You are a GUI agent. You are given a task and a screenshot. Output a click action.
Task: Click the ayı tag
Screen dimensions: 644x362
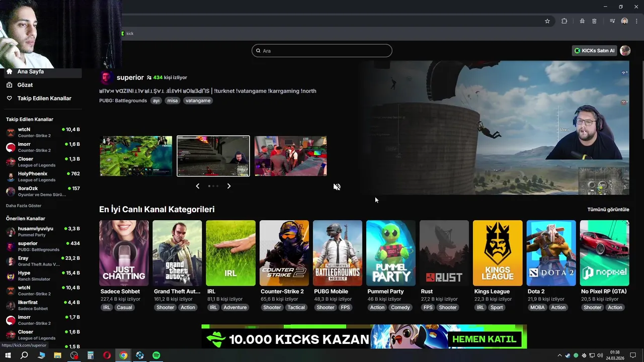pos(156,101)
